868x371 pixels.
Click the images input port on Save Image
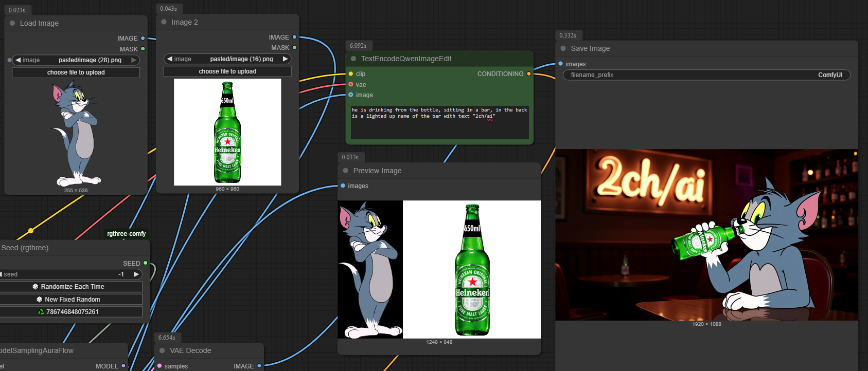click(x=560, y=64)
